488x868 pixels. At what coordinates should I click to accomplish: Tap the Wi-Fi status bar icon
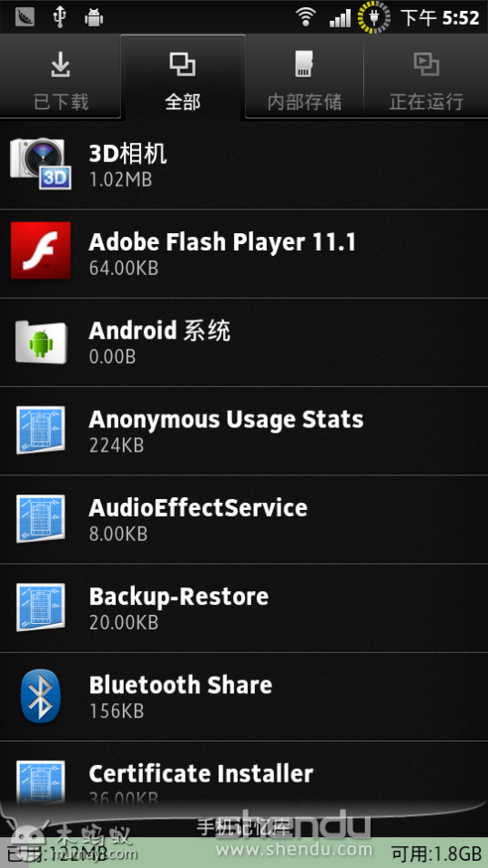point(305,17)
